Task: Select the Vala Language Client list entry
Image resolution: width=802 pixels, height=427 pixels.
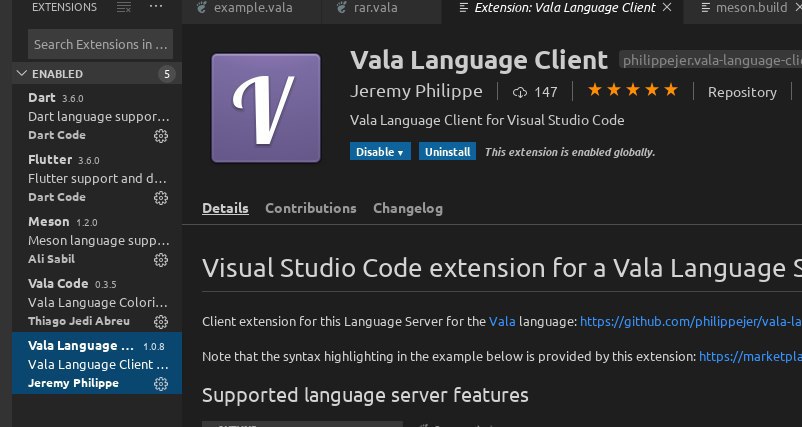Action: coord(97,364)
